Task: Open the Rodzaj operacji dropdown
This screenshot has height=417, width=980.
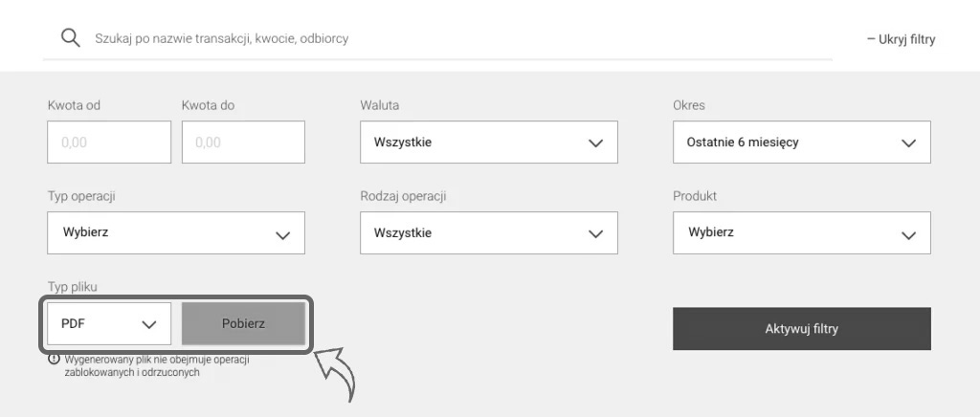Action: pos(488,232)
